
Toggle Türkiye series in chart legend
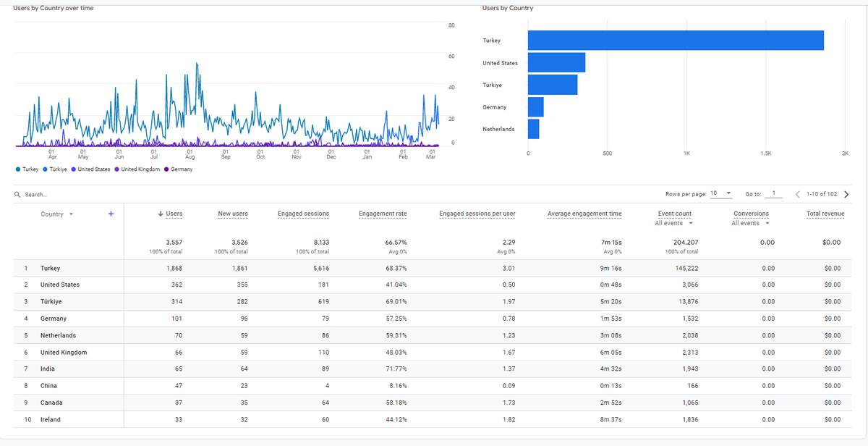coord(56,169)
